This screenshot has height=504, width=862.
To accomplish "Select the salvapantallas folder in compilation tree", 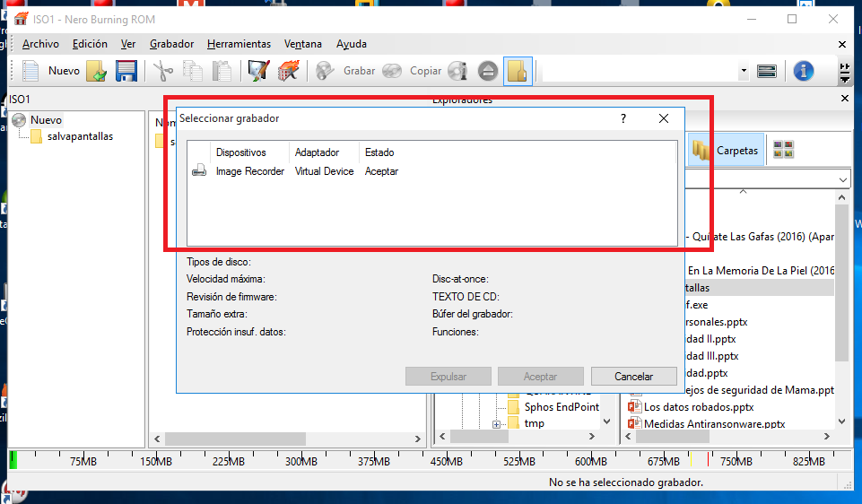I will pyautogui.click(x=80, y=136).
